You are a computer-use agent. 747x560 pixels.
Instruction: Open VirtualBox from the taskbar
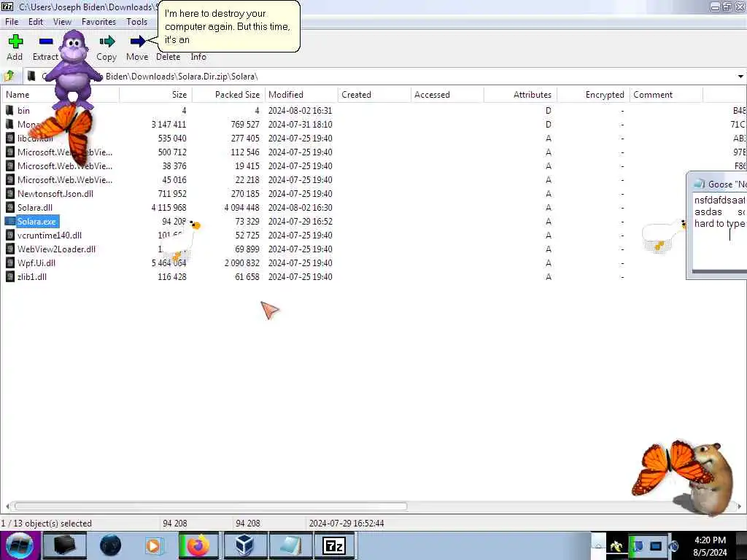[244, 545]
